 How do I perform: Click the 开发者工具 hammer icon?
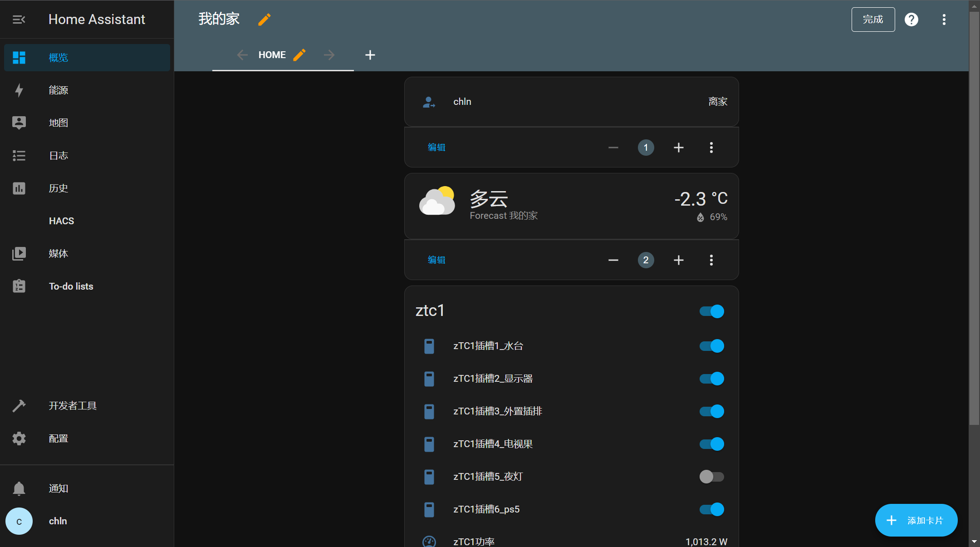(x=19, y=406)
